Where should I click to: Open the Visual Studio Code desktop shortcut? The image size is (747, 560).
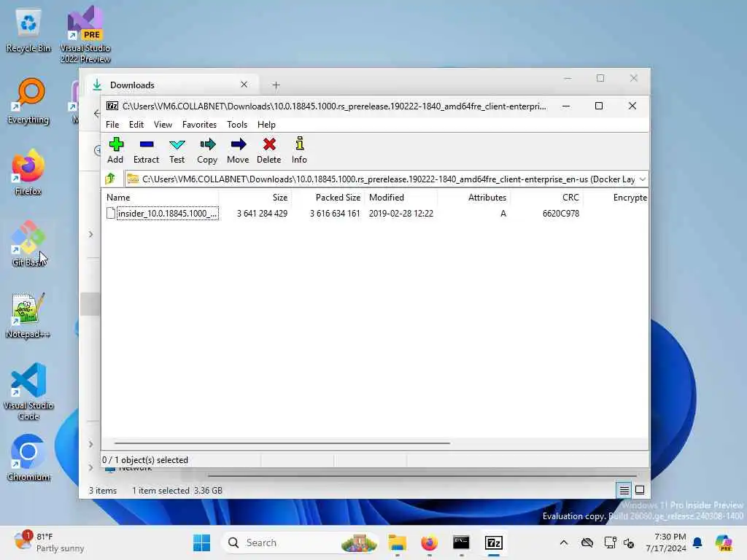tap(28, 392)
